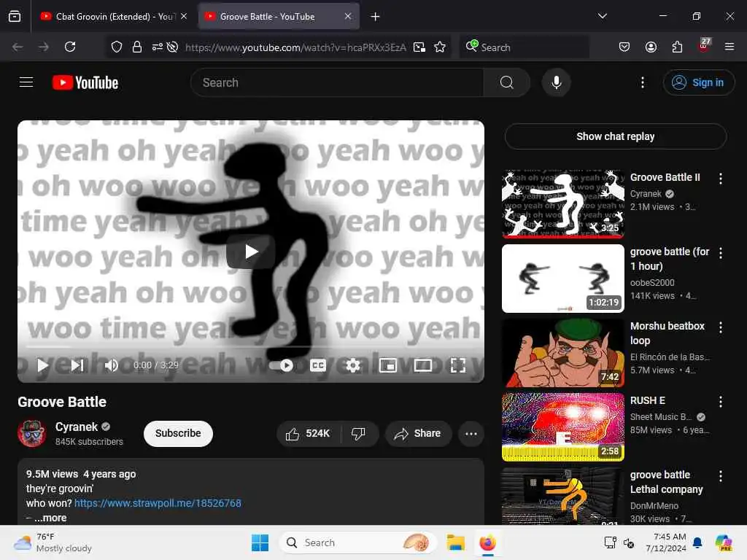This screenshot has width=747, height=560.
Task: Open the YouTube guide hamburger menu
Action: pos(26,82)
